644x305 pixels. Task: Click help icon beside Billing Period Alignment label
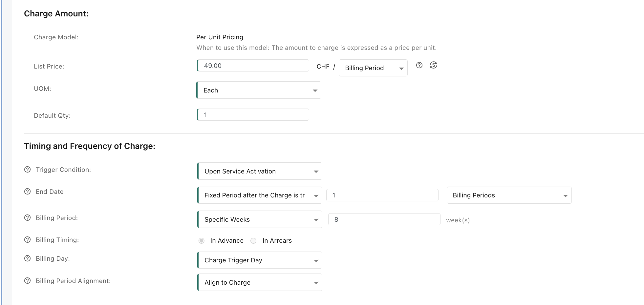[28, 281]
